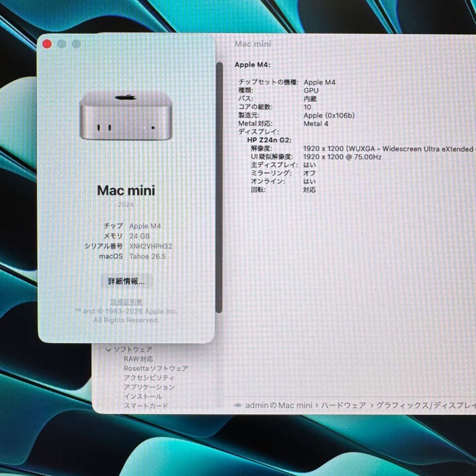476x476 pixels.
Task: Click the Apple M4 chip value
Action: [145, 226]
